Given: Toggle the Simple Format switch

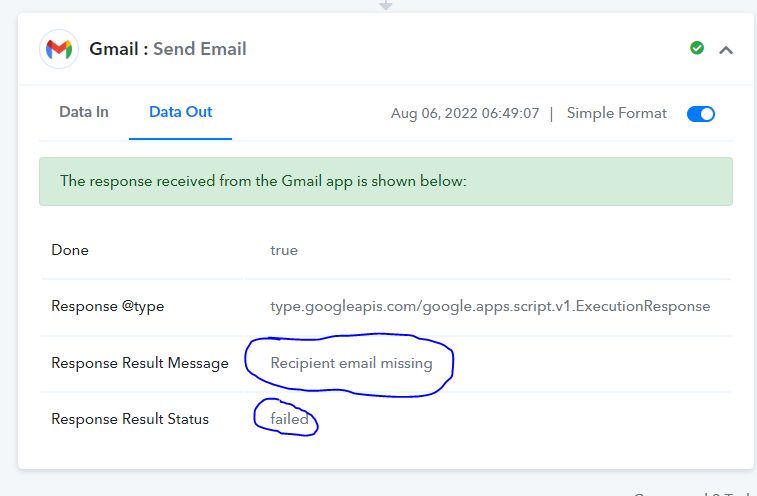Looking at the screenshot, I should [701, 114].
